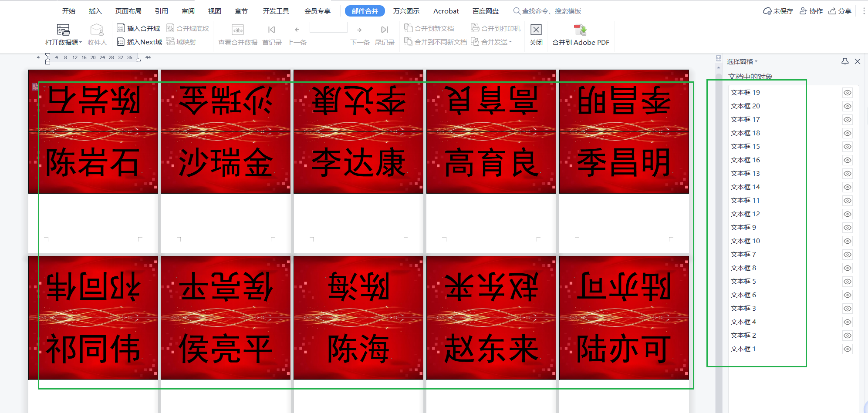Hide 文本框 19 with eye icon

847,93
